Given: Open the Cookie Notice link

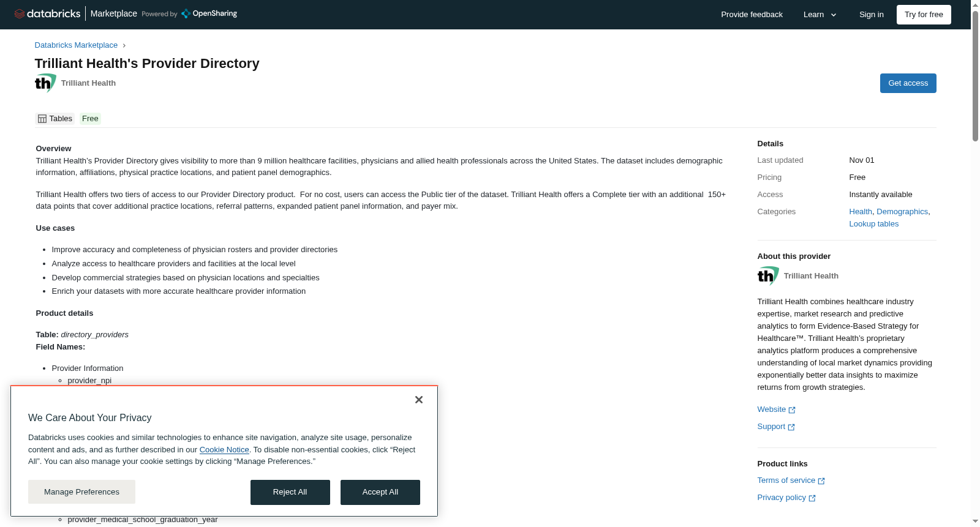Looking at the screenshot, I should [x=224, y=450].
